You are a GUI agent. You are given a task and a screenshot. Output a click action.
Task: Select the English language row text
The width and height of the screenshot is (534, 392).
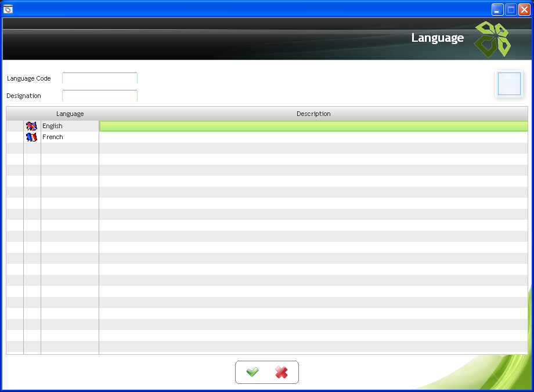pyautogui.click(x=53, y=126)
